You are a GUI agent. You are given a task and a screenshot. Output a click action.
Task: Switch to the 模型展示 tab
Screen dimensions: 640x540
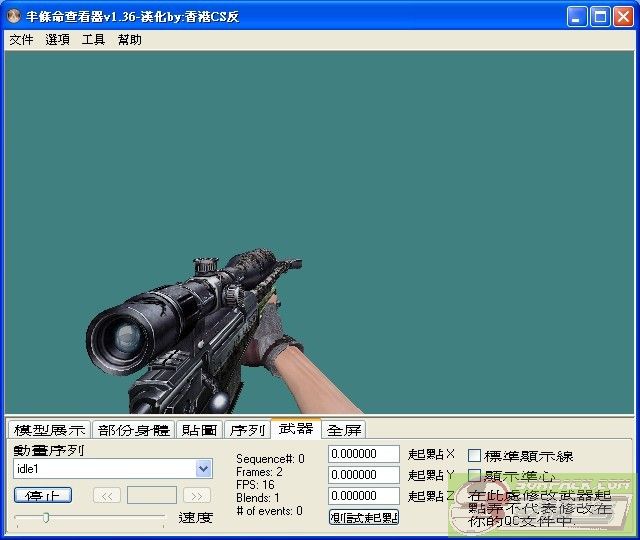point(48,430)
